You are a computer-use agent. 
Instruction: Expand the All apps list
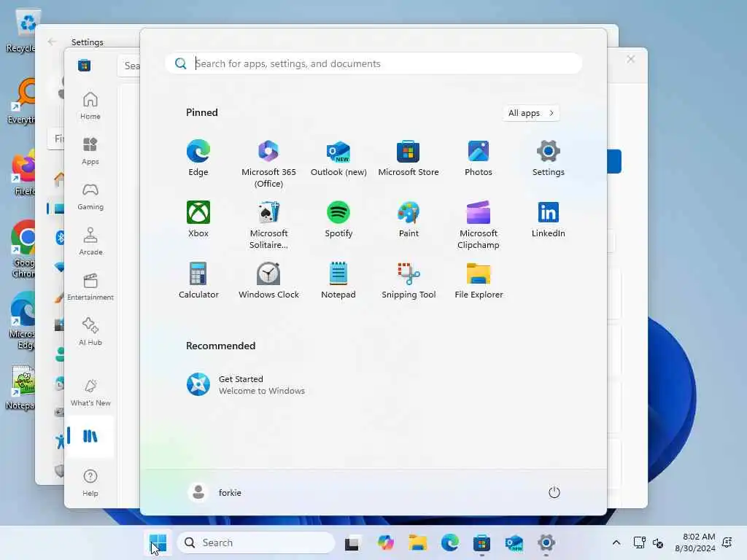(531, 113)
